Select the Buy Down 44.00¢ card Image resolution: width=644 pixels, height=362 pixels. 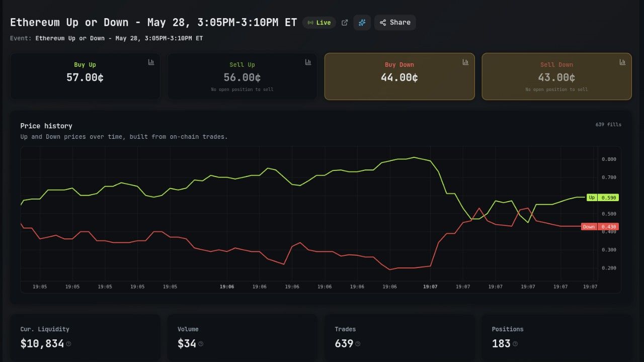(399, 76)
